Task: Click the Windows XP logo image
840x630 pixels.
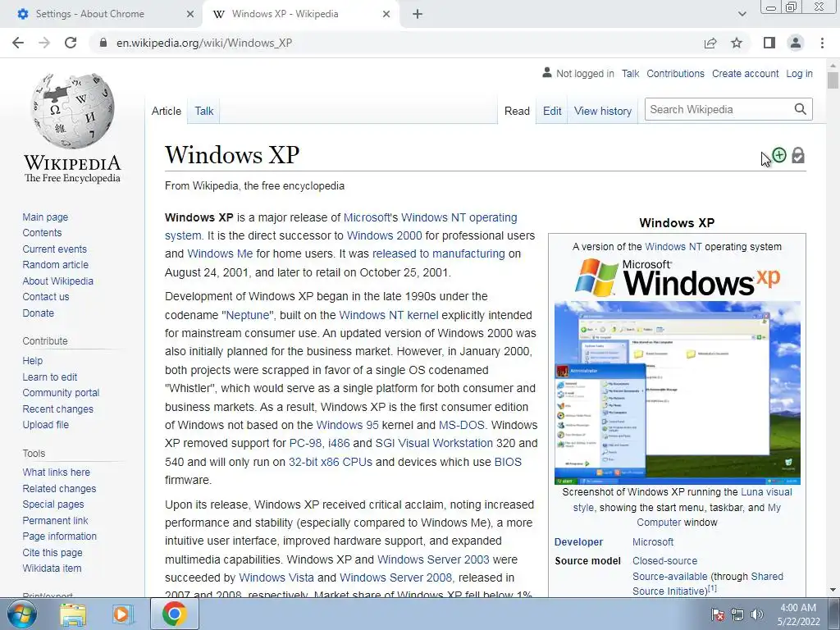Action: [677, 277]
